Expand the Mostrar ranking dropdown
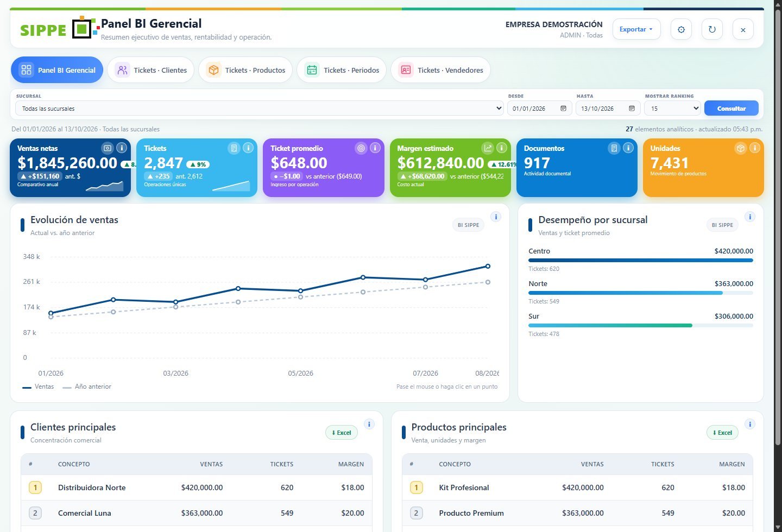The width and height of the screenshot is (782, 532). tap(672, 109)
